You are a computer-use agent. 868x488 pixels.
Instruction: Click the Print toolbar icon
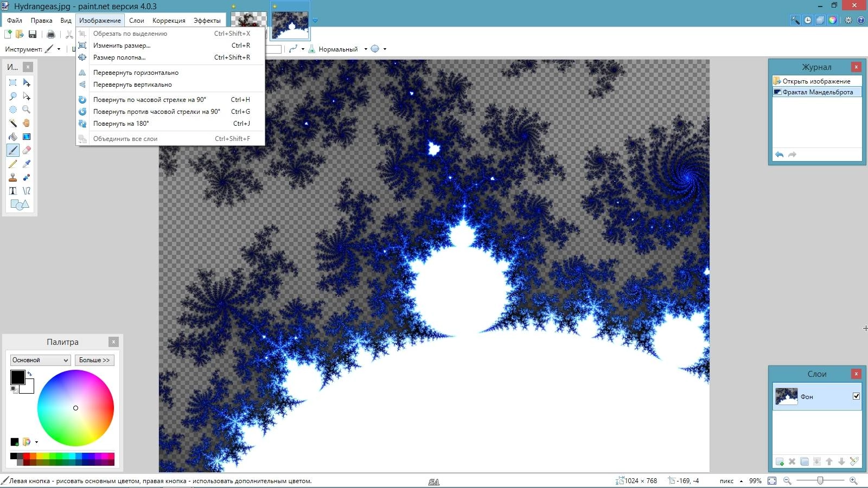click(x=51, y=34)
